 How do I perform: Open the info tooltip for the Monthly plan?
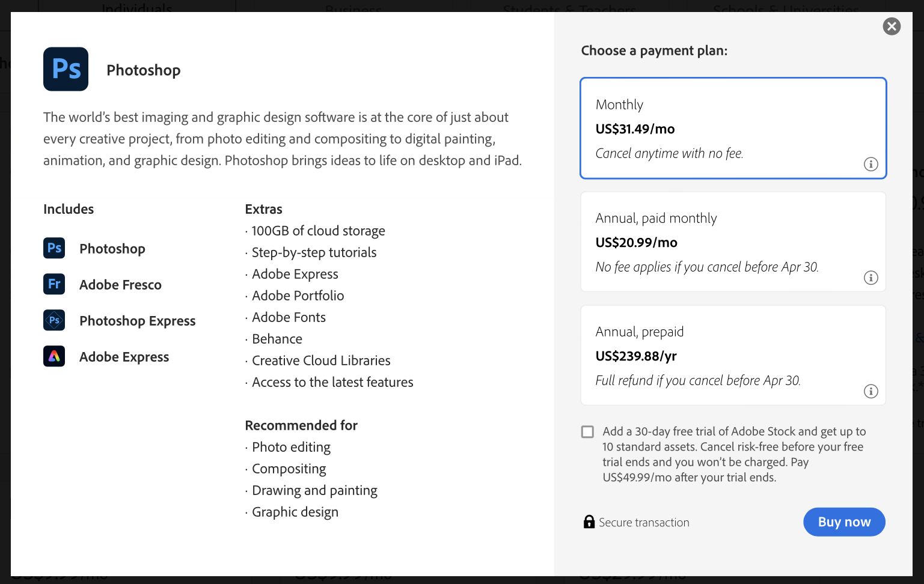[x=870, y=163]
